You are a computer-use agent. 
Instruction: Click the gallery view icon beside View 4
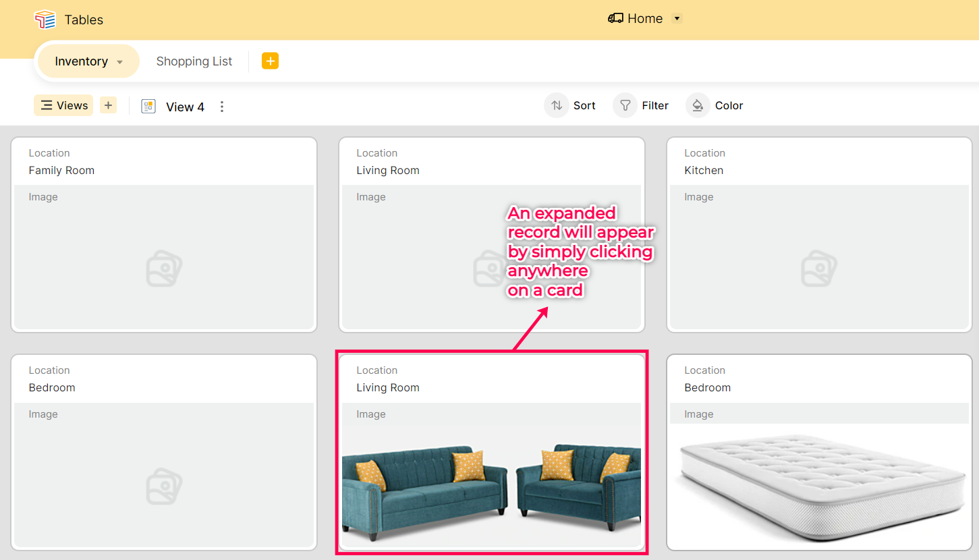148,107
